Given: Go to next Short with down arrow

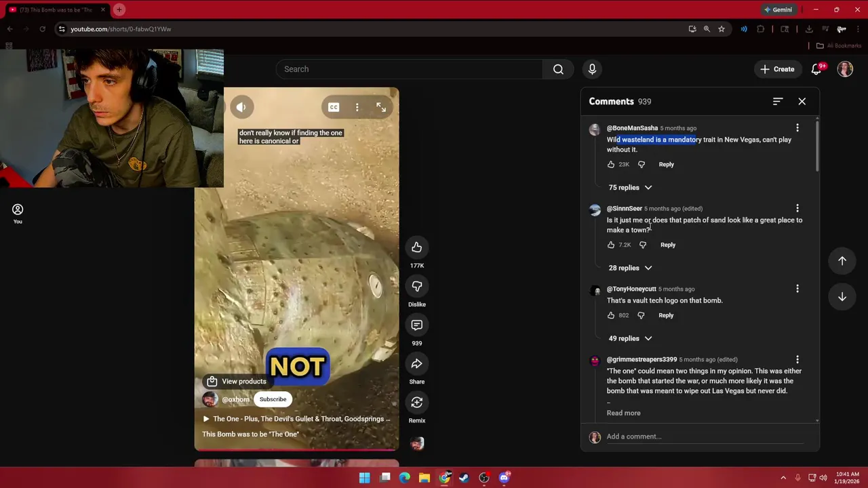Looking at the screenshot, I should pos(842,297).
